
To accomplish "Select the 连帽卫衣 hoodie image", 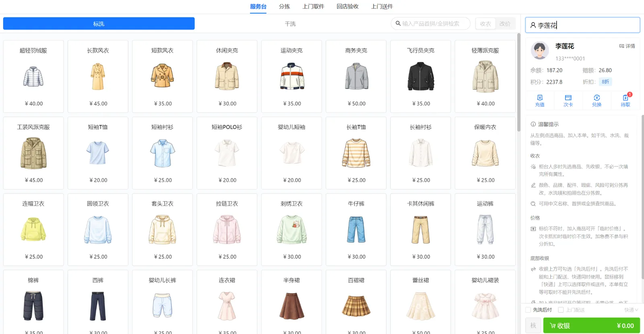I will click(33, 230).
